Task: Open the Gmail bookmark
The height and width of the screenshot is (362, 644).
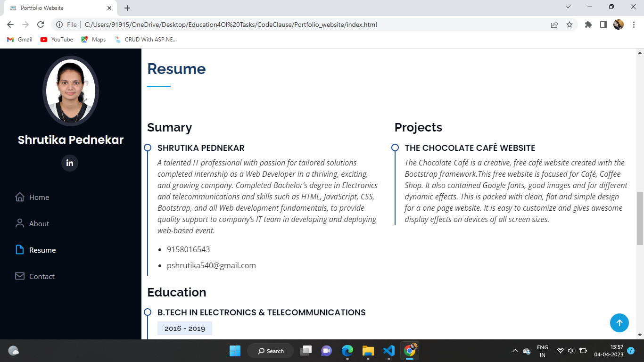Action: pos(19,40)
